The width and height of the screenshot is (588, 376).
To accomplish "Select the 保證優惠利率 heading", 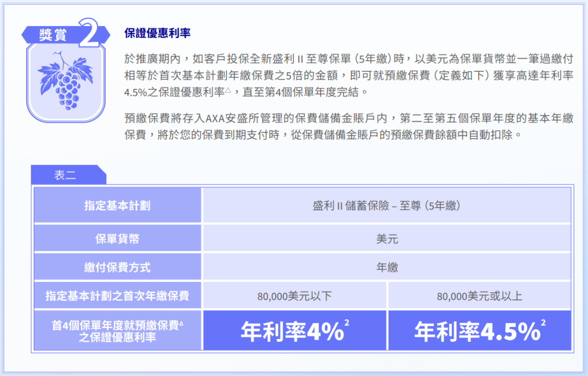I will tap(157, 33).
